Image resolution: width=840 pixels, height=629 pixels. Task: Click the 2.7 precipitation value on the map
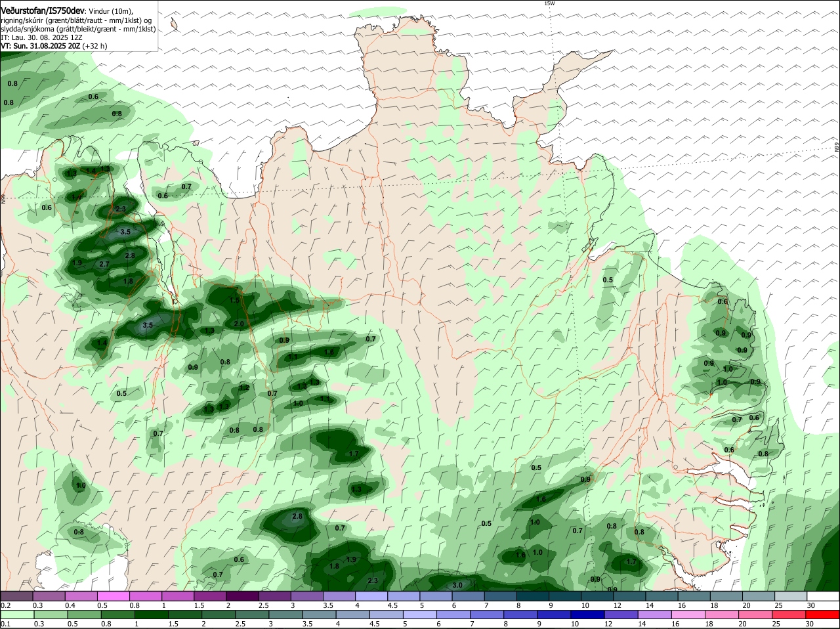pyautogui.click(x=104, y=264)
